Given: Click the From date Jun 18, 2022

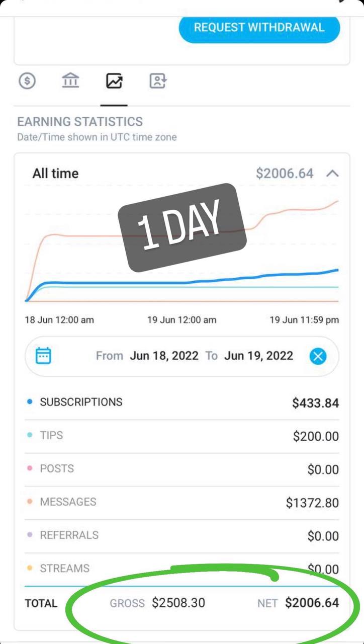Looking at the screenshot, I should (x=164, y=356).
